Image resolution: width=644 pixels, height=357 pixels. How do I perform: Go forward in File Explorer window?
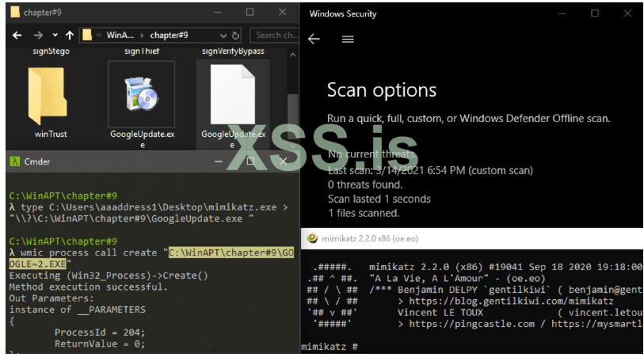point(38,36)
